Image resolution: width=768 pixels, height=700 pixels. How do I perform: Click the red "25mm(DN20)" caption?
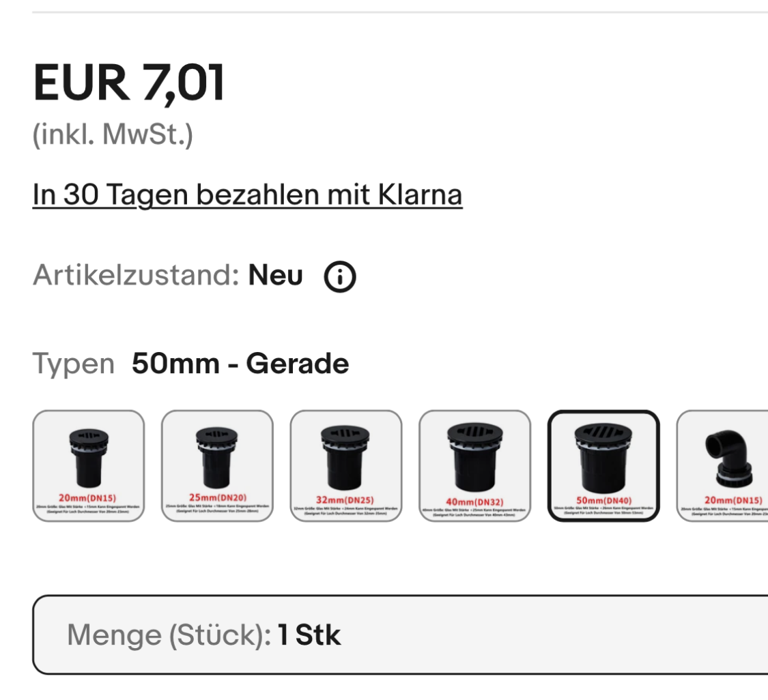[217, 497]
